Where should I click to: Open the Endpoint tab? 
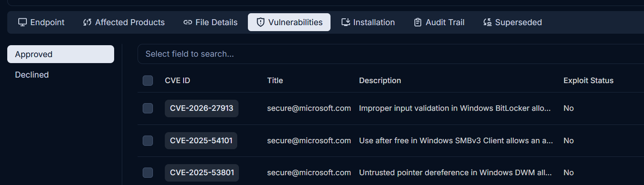(x=41, y=22)
